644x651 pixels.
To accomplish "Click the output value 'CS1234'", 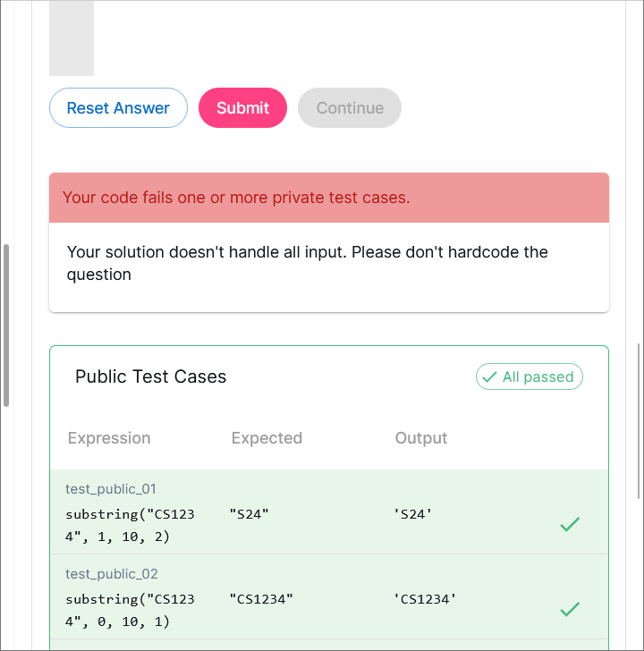I will click(x=425, y=599).
